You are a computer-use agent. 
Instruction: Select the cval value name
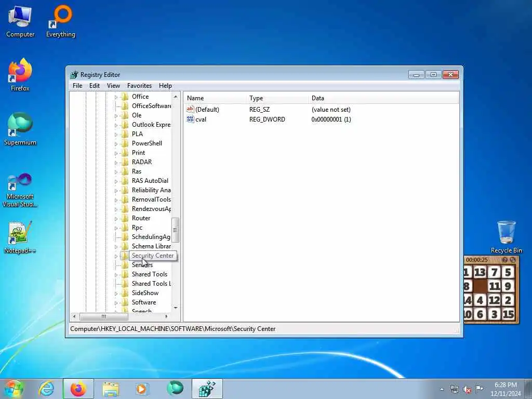[x=201, y=119]
